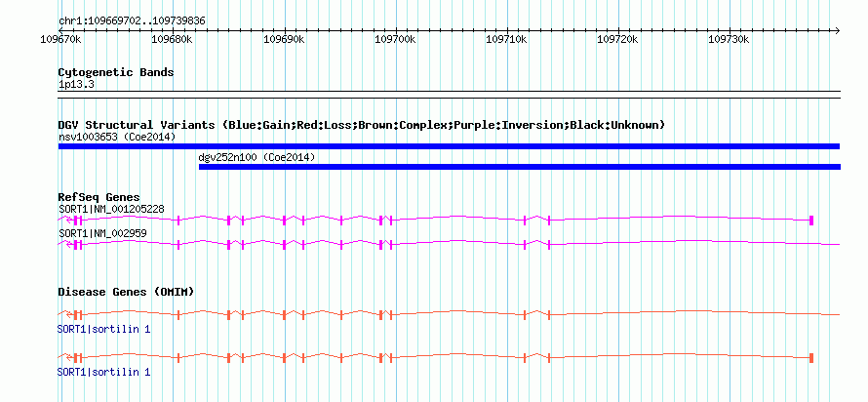This screenshot has height=402, width=868.
Task: Click the 109720k ruler tick label
Action: pyautogui.click(x=617, y=40)
